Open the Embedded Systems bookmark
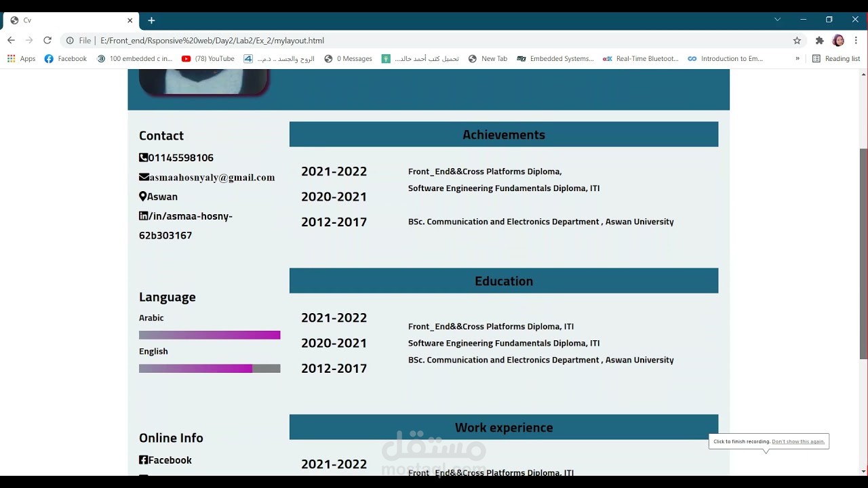 click(555, 59)
